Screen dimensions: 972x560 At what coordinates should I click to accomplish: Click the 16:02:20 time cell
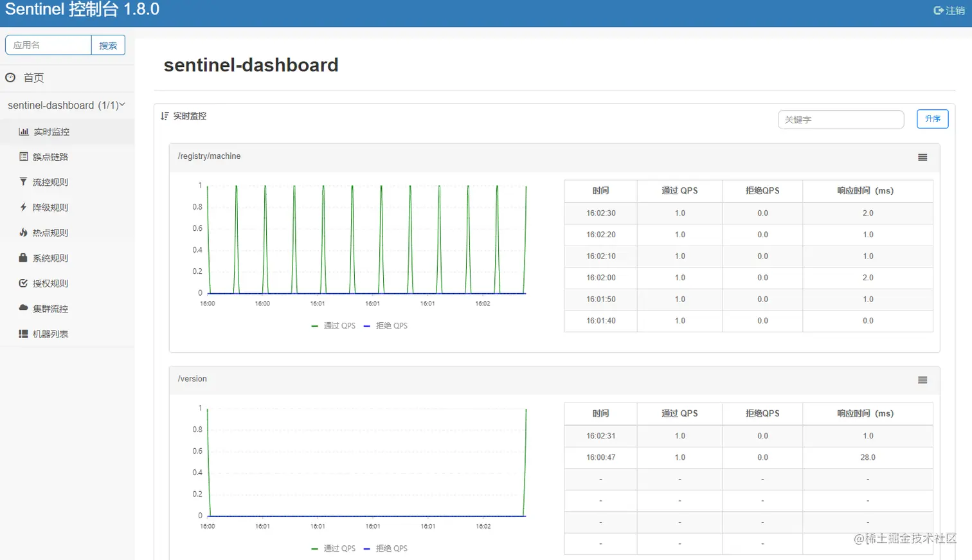point(600,235)
